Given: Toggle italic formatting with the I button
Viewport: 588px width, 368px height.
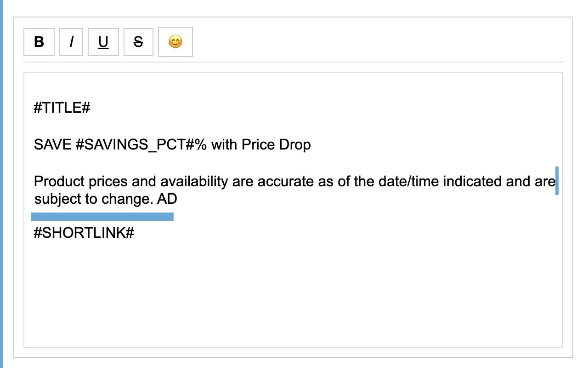Looking at the screenshot, I should 71,42.
